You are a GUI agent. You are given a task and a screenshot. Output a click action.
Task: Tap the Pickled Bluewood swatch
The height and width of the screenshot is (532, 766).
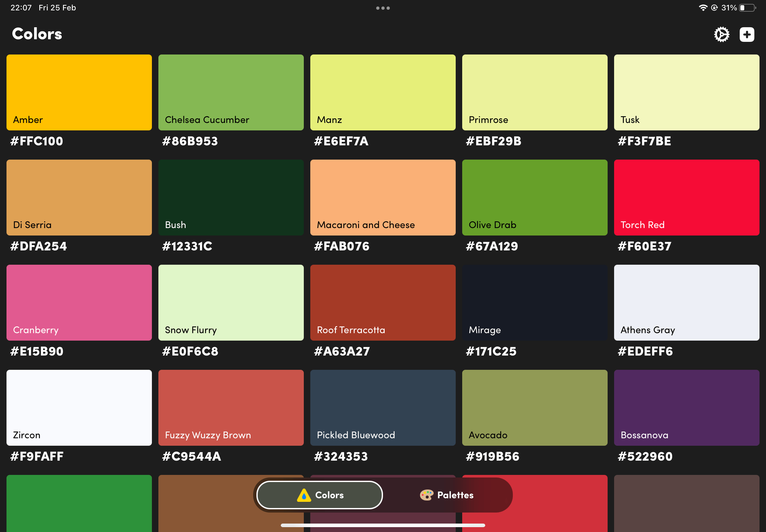coord(382,407)
